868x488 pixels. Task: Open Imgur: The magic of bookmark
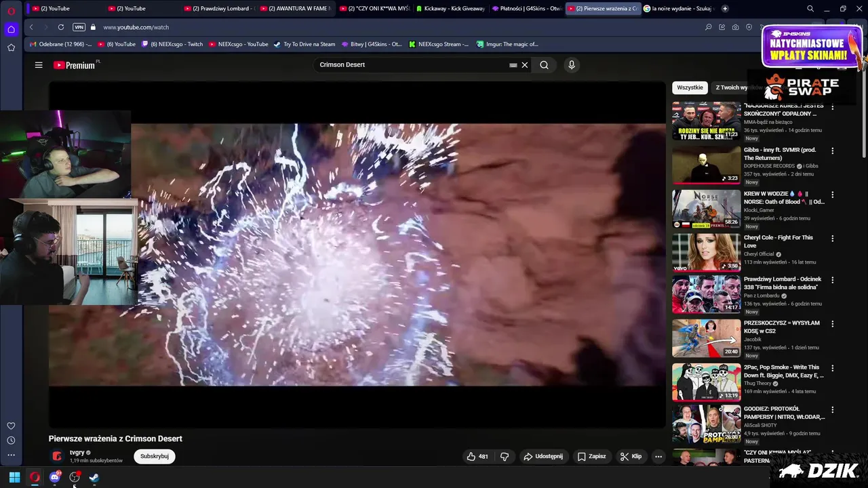tap(507, 44)
